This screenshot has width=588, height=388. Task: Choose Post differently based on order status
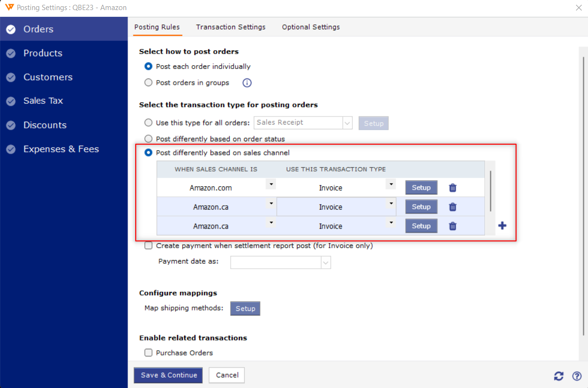148,139
